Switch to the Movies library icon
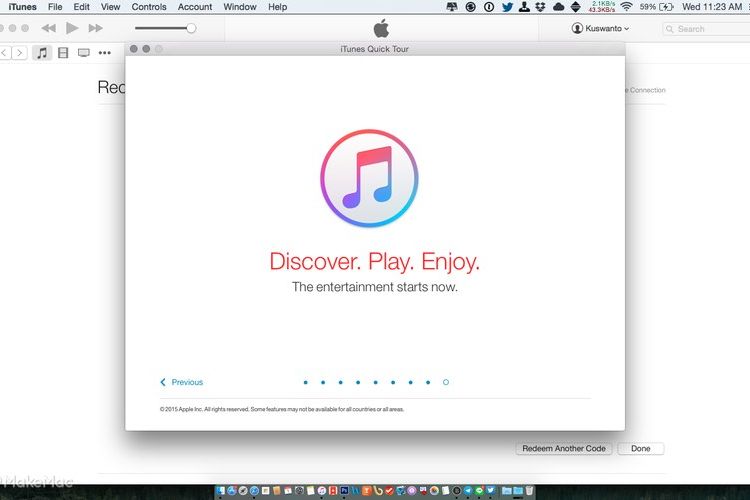This screenshot has width=750, height=500. click(63, 53)
